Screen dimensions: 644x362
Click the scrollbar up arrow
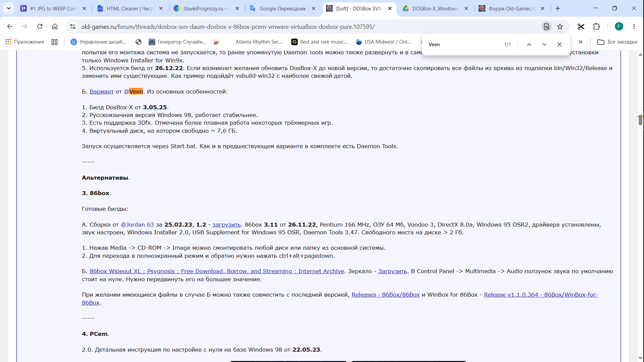640,54
